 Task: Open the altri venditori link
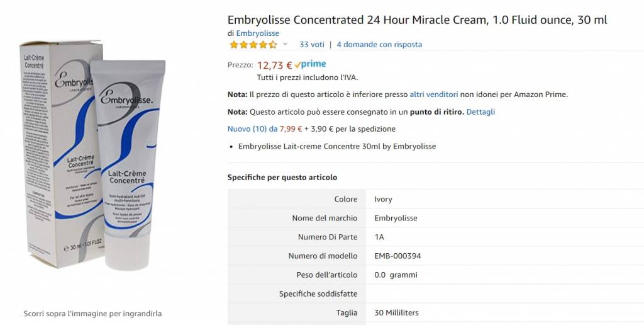click(434, 94)
